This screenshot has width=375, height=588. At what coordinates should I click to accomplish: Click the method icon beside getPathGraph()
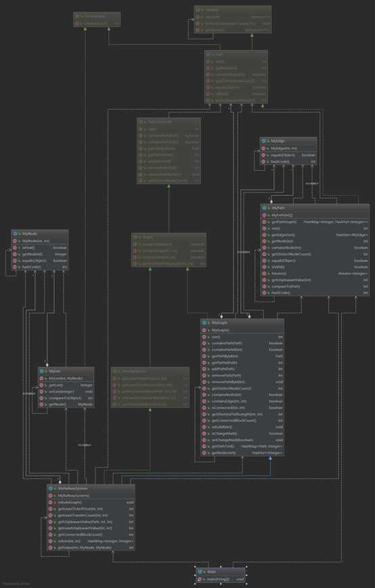coord(264,222)
